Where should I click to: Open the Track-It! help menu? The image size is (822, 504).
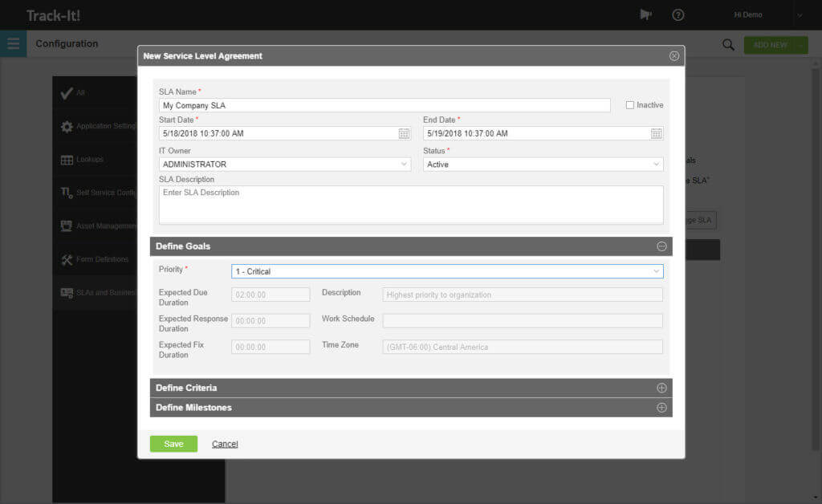(x=678, y=14)
